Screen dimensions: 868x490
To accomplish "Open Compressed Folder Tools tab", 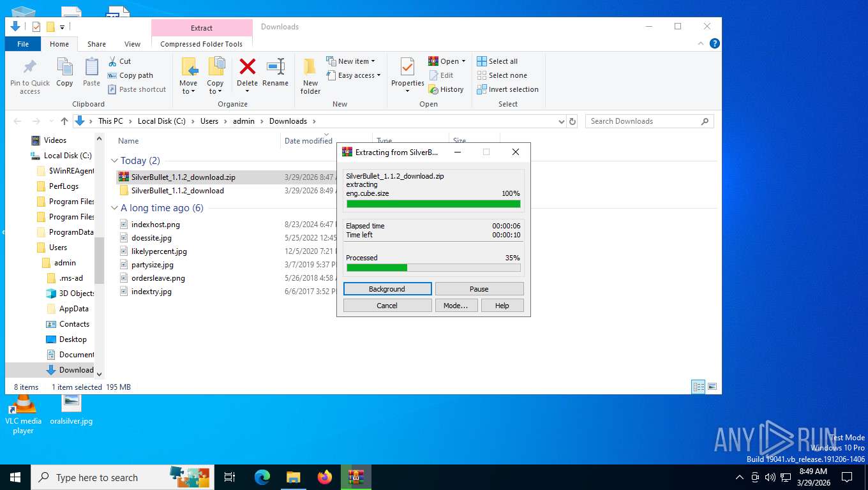I will tap(202, 44).
